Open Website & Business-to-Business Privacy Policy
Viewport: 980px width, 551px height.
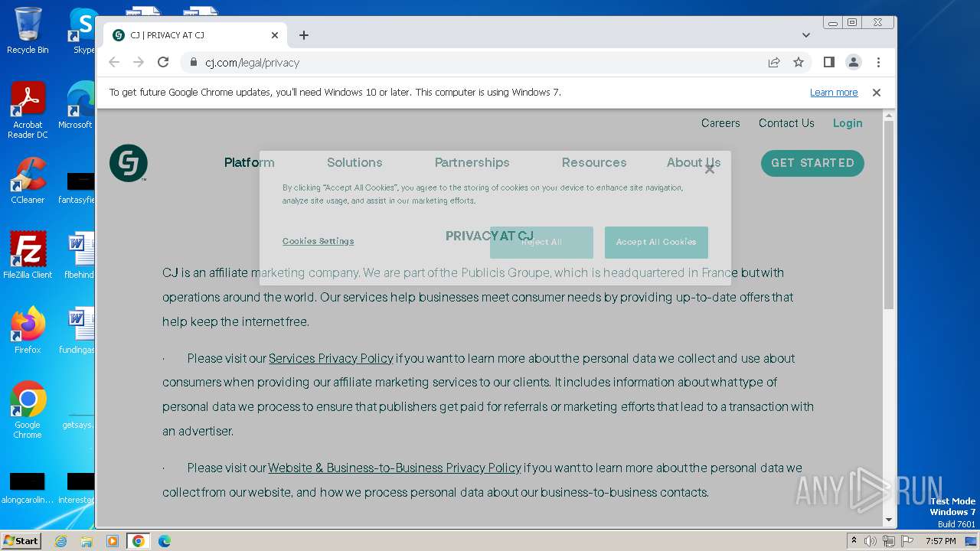tap(394, 468)
